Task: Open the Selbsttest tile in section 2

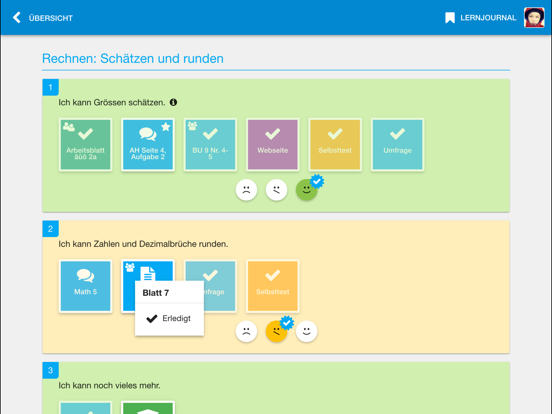Action: point(273,286)
